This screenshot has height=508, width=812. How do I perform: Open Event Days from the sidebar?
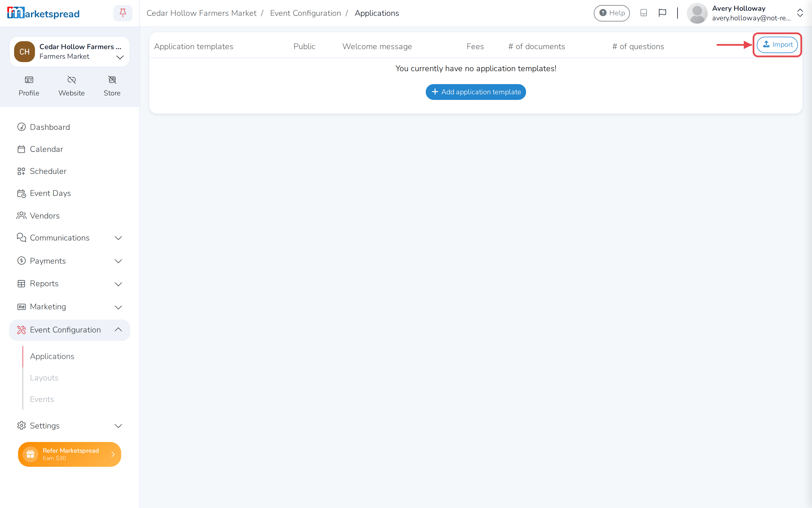coord(69,193)
